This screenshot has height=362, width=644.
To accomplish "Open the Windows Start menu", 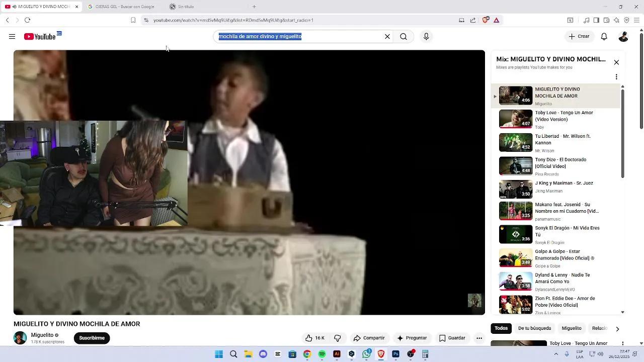I will [219, 354].
